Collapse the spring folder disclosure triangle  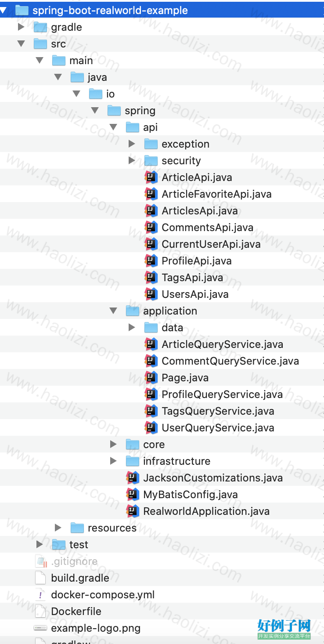(x=95, y=110)
